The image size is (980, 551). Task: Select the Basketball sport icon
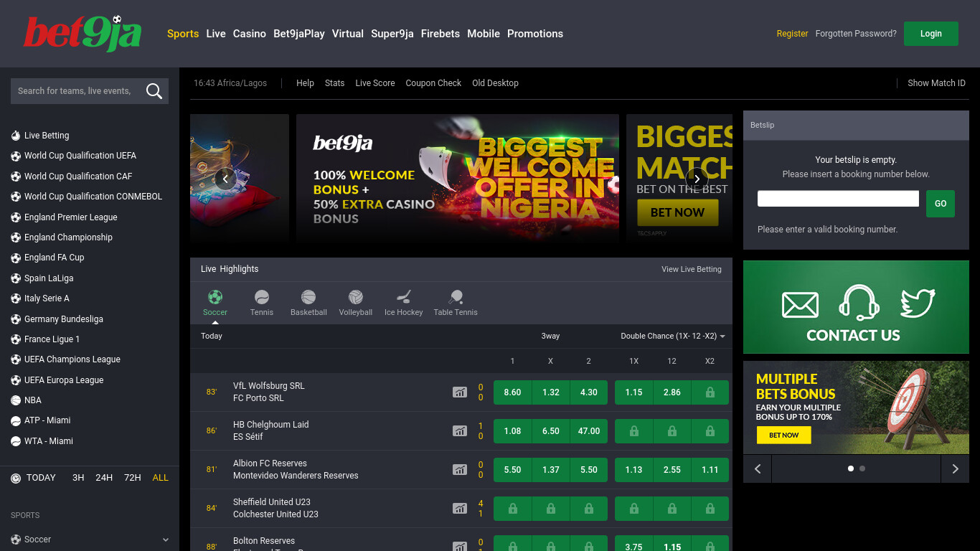[308, 297]
